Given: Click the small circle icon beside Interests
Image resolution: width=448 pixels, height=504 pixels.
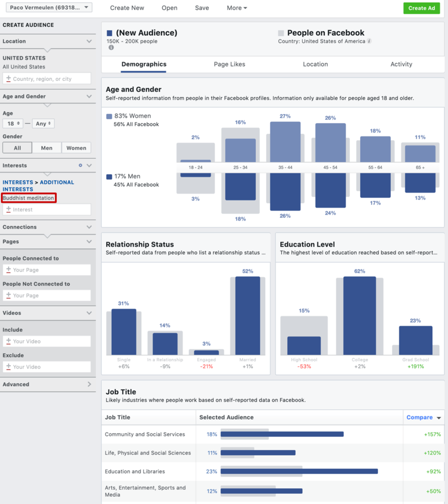Looking at the screenshot, I should pyautogui.click(x=80, y=165).
